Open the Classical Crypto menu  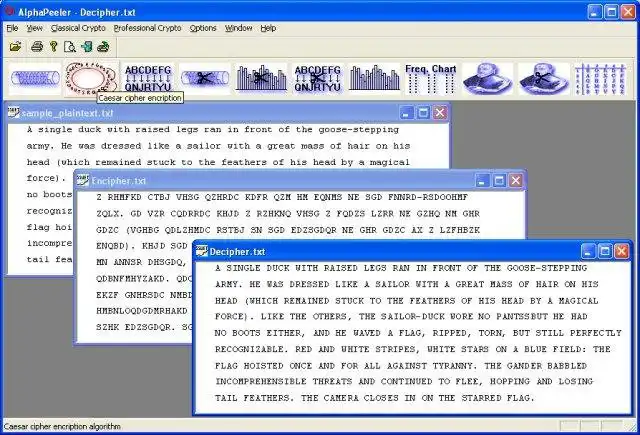78,28
